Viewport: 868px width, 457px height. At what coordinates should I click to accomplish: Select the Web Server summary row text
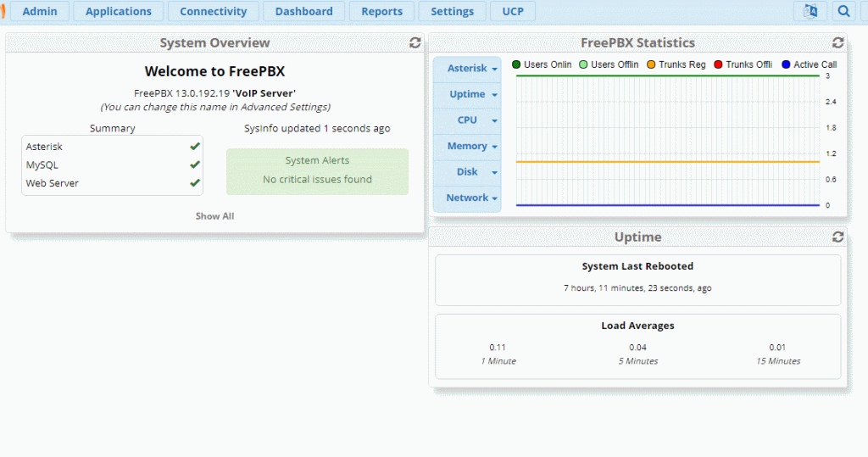click(52, 183)
